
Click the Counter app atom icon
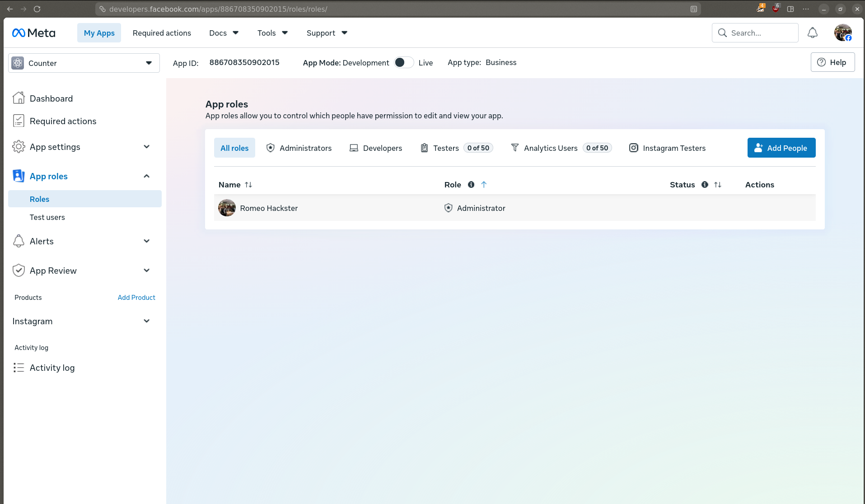tap(18, 63)
